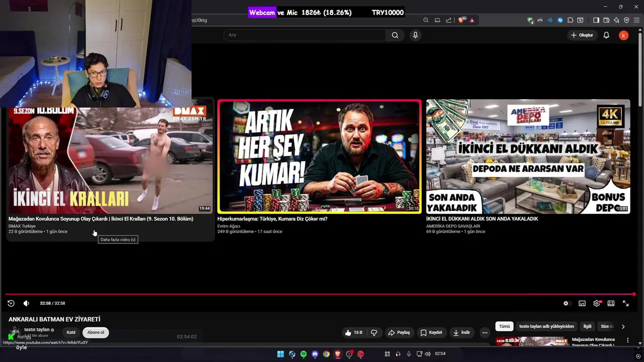Open more actions three-dot menu
The width and height of the screenshot is (644, 362).
tap(485, 332)
